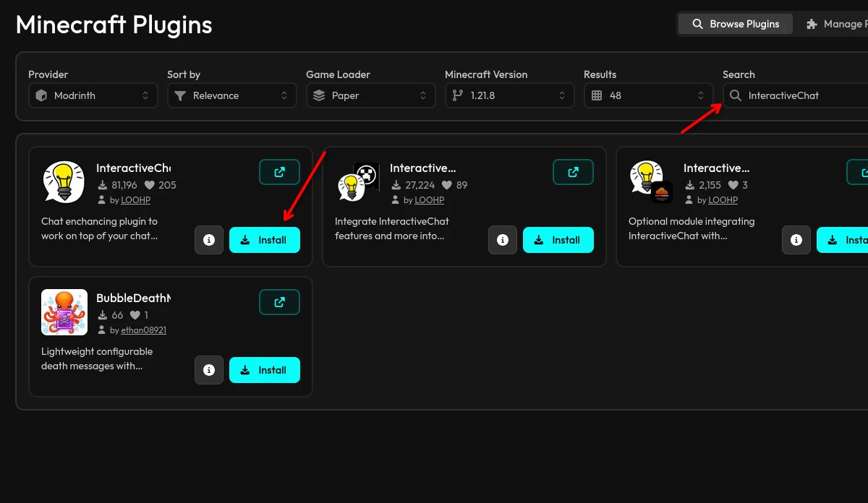Click the Search field containing InteractiveChat
868x503 pixels.
(x=796, y=95)
